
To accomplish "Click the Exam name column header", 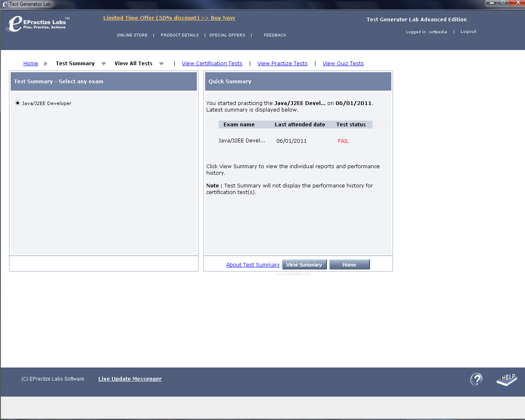I will point(239,125).
